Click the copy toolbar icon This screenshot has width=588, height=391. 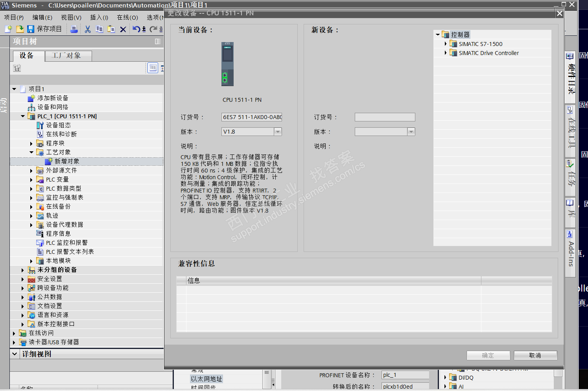pyautogui.click(x=100, y=29)
